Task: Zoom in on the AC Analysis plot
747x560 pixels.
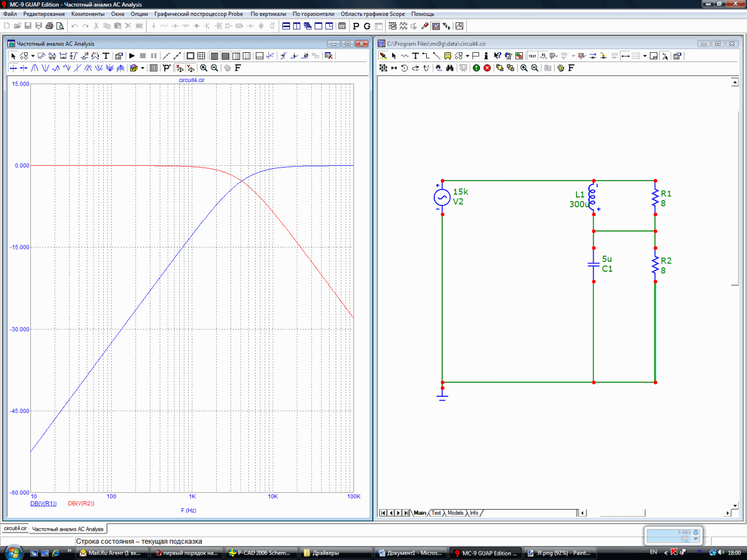Action: pos(204,68)
